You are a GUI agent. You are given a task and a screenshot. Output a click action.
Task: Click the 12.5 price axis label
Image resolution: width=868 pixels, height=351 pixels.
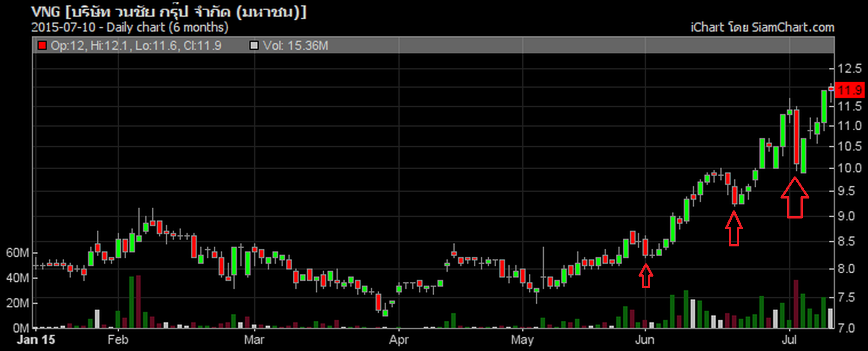click(x=849, y=69)
